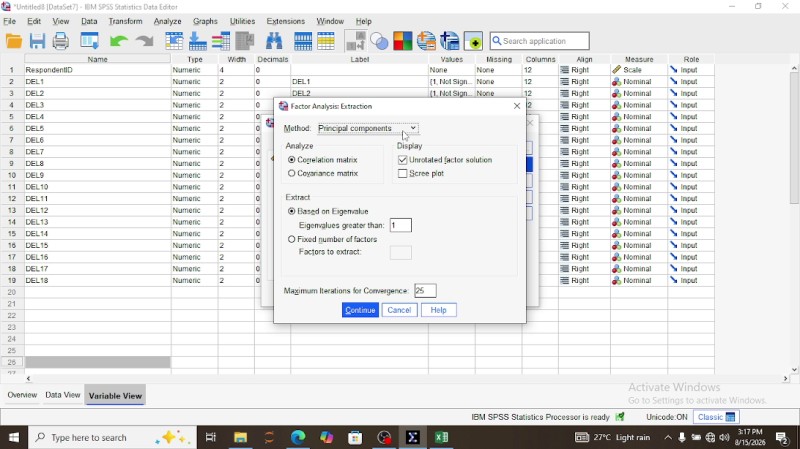Click the binoculars Find icon

click(x=274, y=41)
